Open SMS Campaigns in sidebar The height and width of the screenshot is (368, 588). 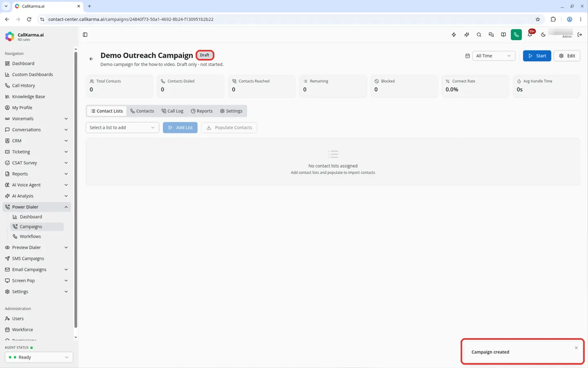point(36,258)
